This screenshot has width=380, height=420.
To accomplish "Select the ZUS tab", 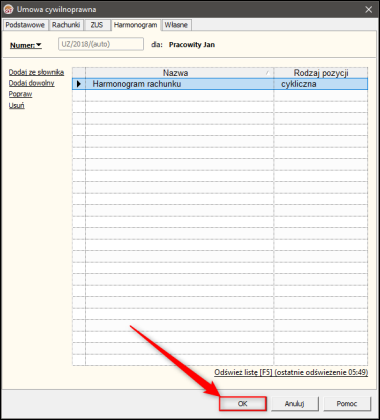I will pos(97,25).
